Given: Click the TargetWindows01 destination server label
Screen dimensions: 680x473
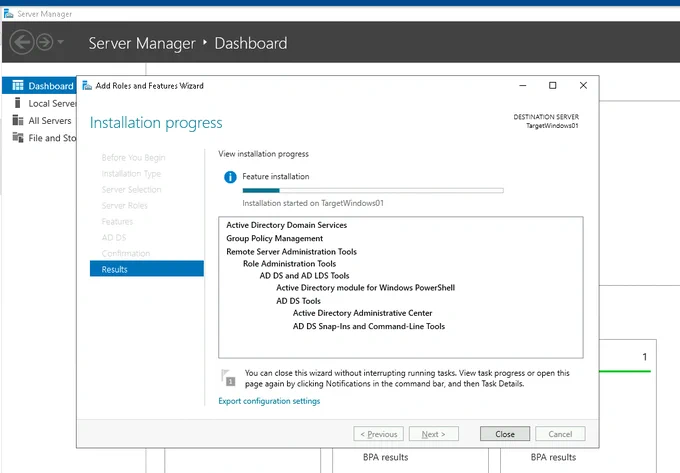Looking at the screenshot, I should click(552, 126).
